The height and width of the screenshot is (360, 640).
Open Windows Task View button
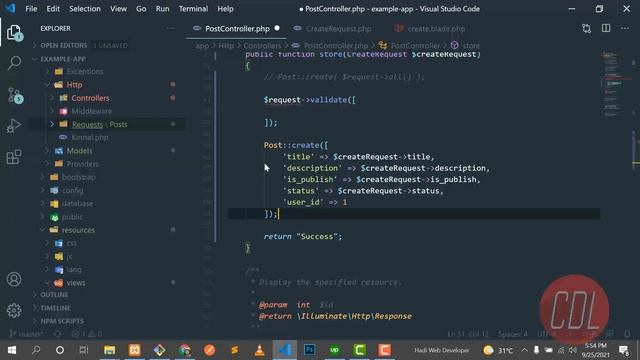click(84, 350)
